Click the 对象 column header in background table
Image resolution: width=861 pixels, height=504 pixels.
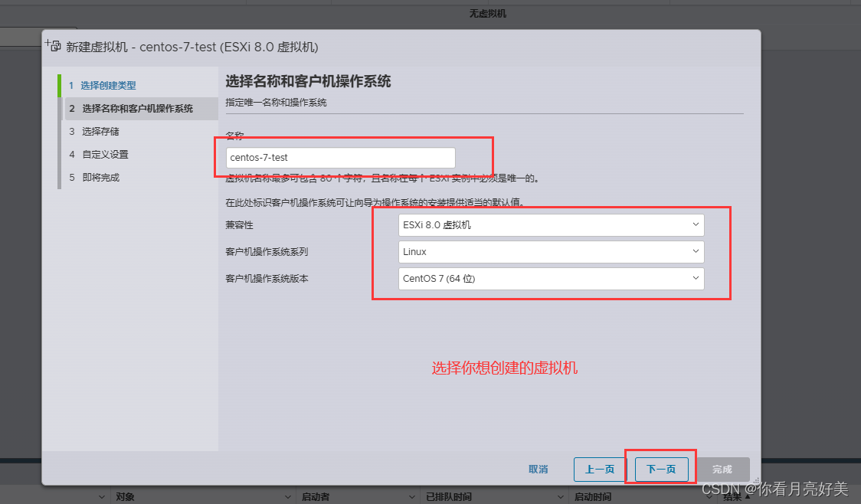click(125, 497)
